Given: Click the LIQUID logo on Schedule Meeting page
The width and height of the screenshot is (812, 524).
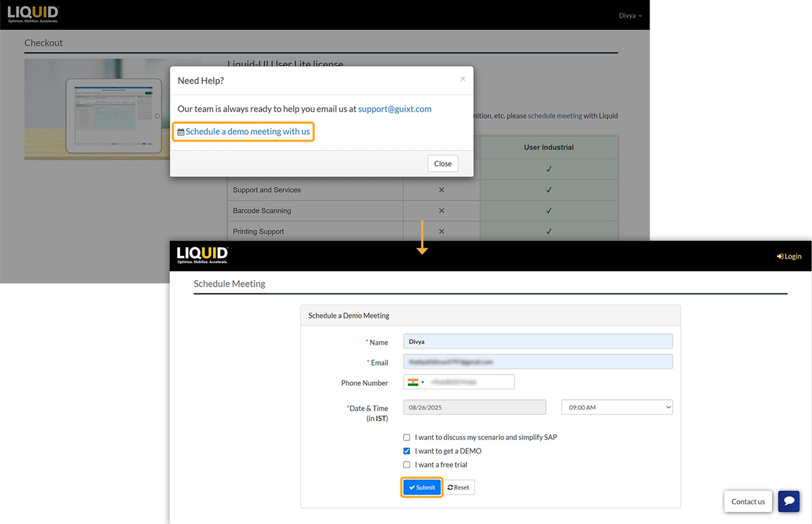Looking at the screenshot, I should tap(202, 255).
